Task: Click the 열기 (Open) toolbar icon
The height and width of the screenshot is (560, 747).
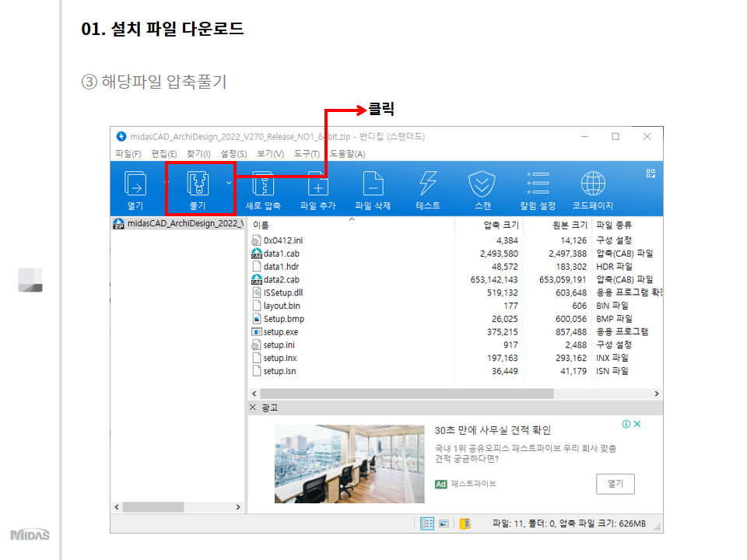Action: [x=135, y=184]
